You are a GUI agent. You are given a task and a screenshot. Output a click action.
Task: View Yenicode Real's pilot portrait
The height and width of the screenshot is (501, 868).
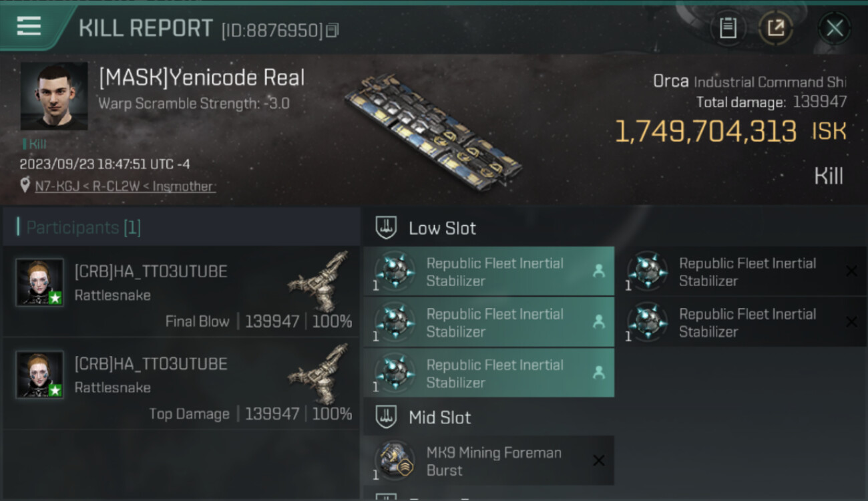pyautogui.click(x=54, y=96)
